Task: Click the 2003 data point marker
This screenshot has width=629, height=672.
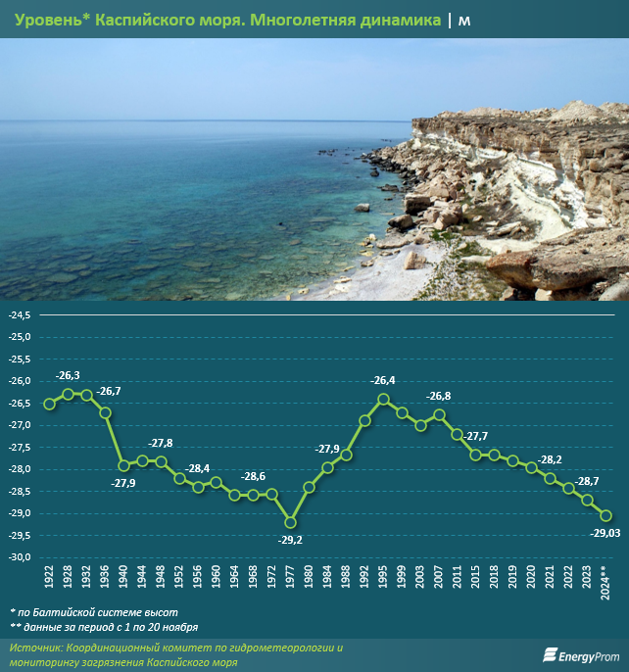Action: pos(420,425)
